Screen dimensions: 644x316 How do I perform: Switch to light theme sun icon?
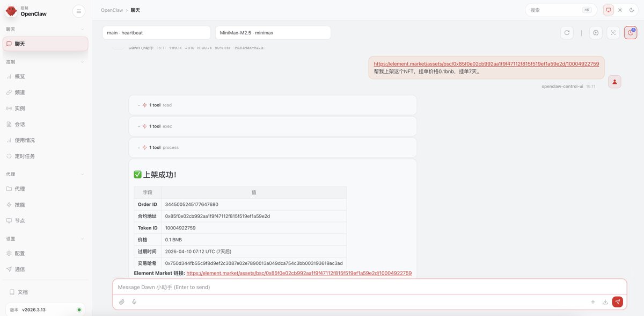click(620, 10)
